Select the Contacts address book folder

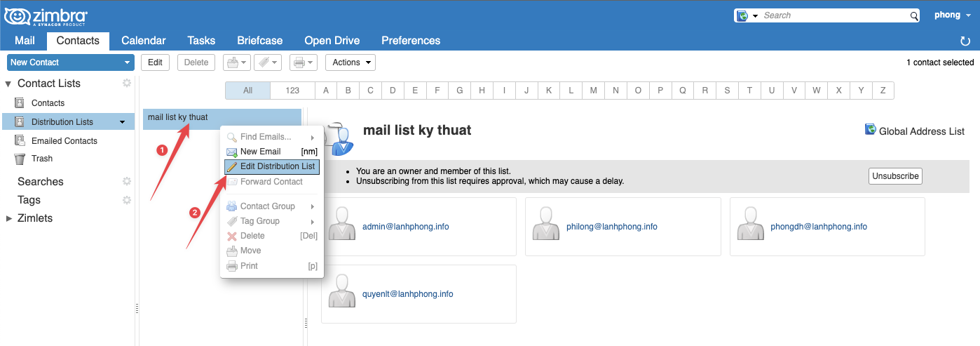pos(48,103)
